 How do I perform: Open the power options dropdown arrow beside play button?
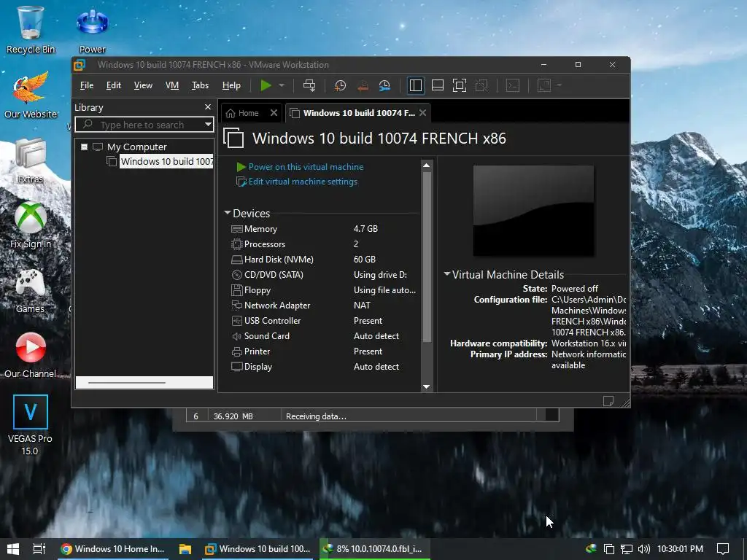pyautogui.click(x=282, y=85)
